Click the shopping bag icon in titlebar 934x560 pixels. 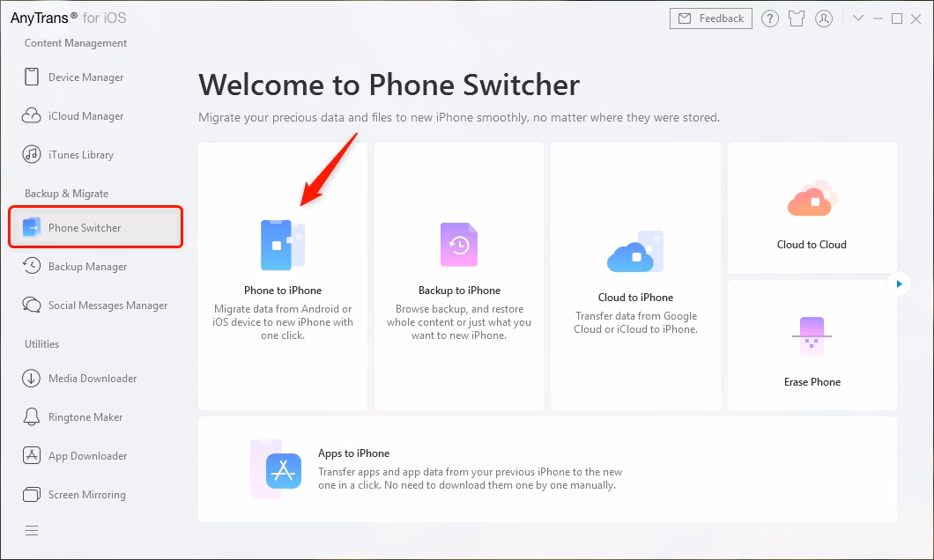click(x=797, y=18)
